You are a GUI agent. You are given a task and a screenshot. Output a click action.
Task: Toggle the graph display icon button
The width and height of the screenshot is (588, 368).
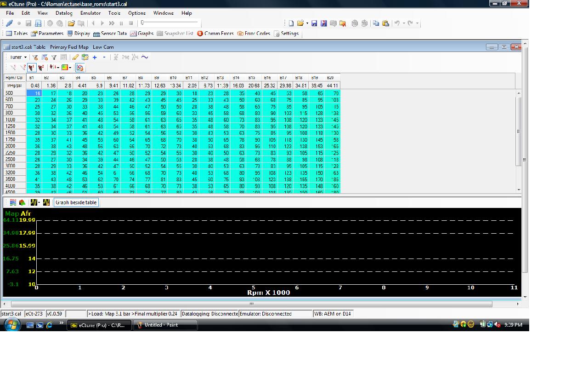pos(79,67)
